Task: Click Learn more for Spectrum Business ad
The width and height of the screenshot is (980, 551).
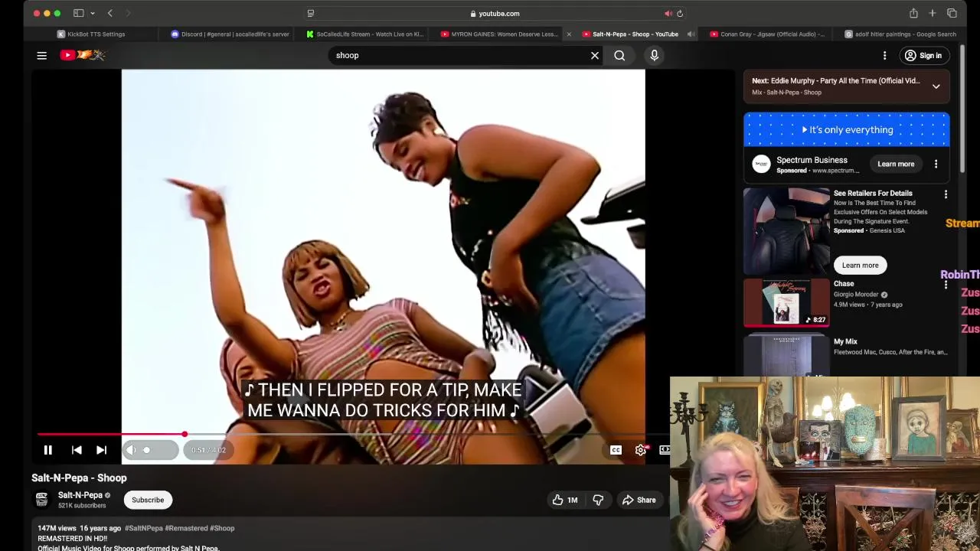Action: (x=896, y=164)
